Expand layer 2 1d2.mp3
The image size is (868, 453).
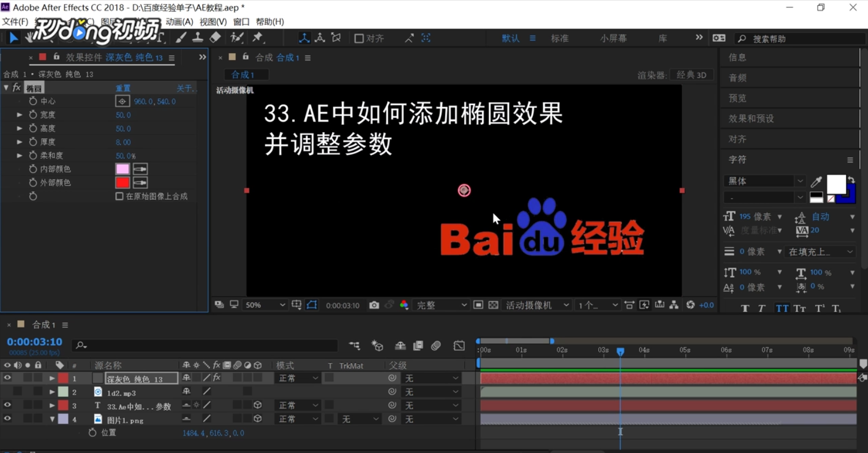[52, 392]
